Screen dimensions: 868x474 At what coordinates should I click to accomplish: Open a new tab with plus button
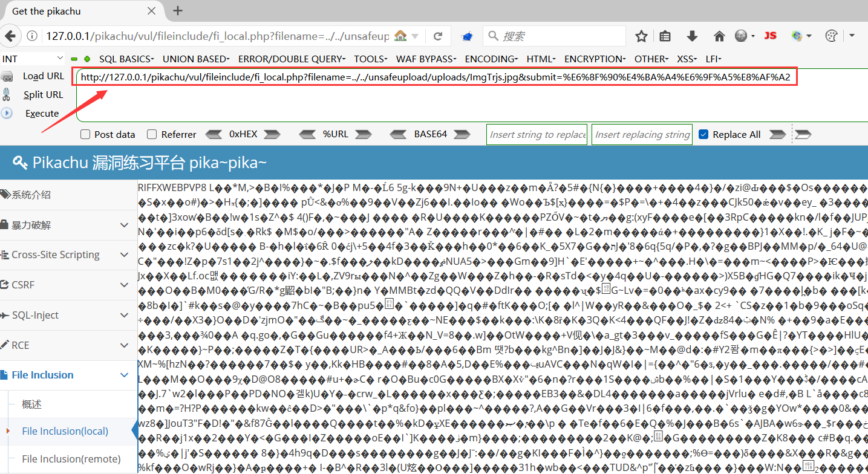[178, 11]
